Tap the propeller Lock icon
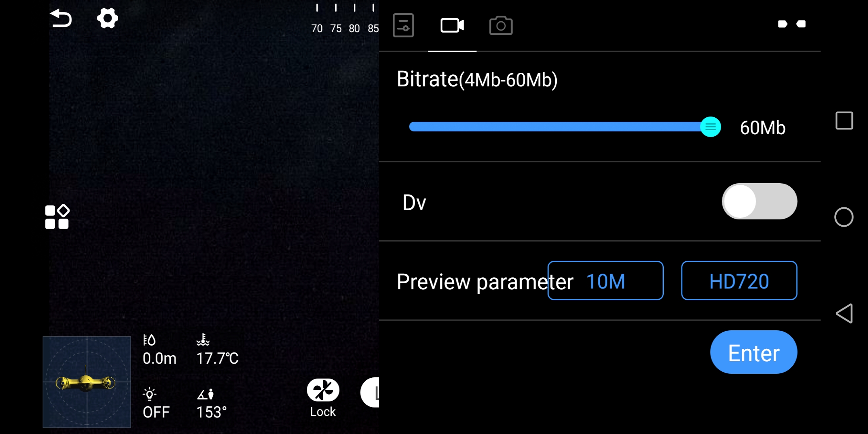This screenshot has width=868, height=434. [x=323, y=390]
